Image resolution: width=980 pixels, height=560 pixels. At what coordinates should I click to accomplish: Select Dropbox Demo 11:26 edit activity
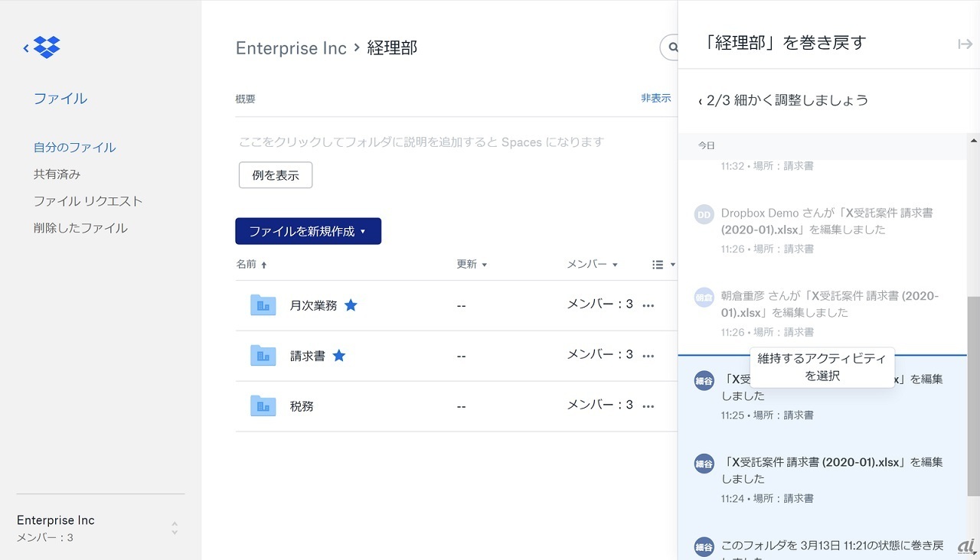[x=822, y=230]
